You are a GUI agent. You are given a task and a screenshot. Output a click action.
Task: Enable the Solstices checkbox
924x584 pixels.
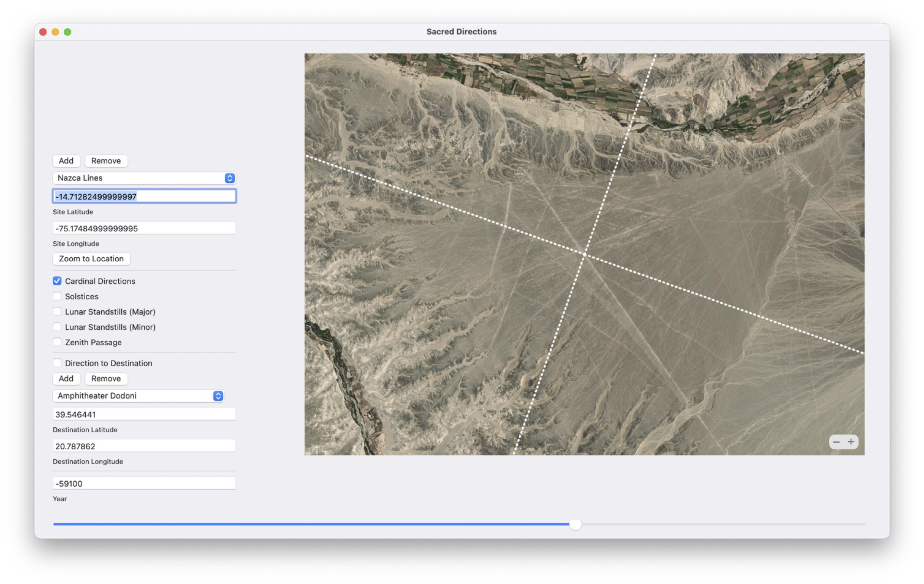click(57, 296)
